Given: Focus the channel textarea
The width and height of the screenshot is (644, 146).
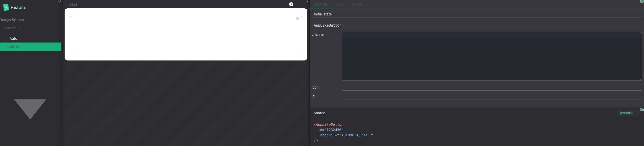Looking at the screenshot, I should point(492,56).
